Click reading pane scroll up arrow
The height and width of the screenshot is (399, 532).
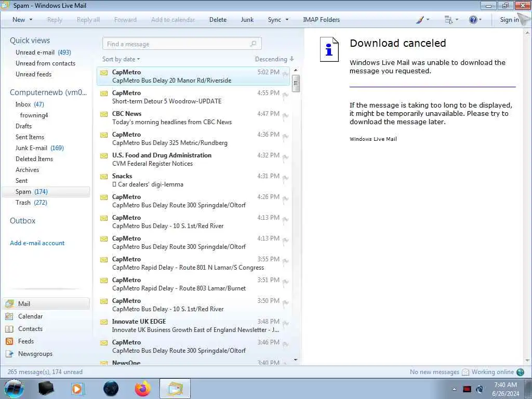click(527, 33)
